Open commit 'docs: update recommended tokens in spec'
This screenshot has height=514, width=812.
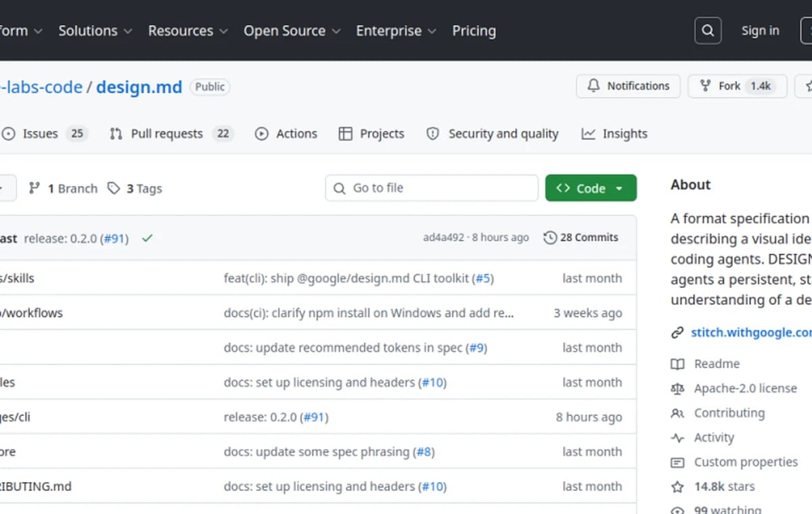point(343,348)
